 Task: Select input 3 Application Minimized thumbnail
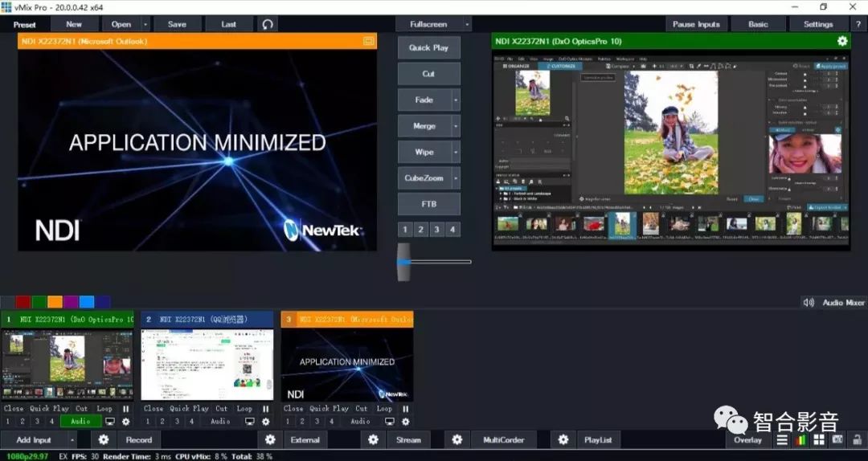[x=347, y=365]
